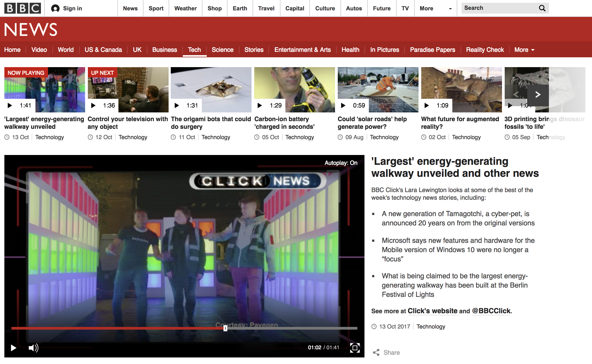Click the Sign in account icon
The width and height of the screenshot is (592, 364).
(55, 8)
